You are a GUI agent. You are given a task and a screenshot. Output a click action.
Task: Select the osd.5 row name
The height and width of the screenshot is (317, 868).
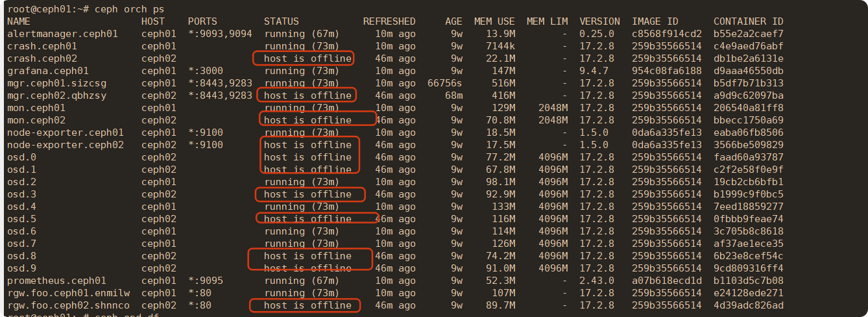point(21,219)
